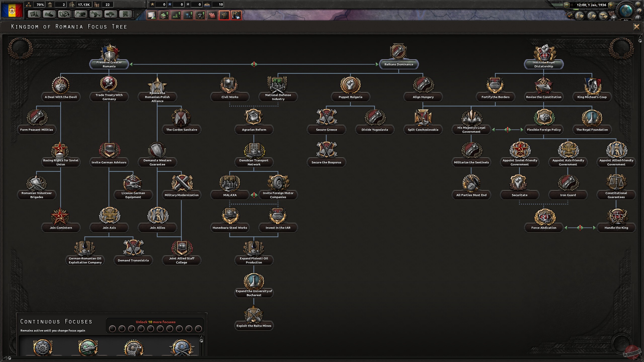Choose the Expand Ploiesti Oil Production focus
The width and height of the screenshot is (644, 362).
point(254,260)
